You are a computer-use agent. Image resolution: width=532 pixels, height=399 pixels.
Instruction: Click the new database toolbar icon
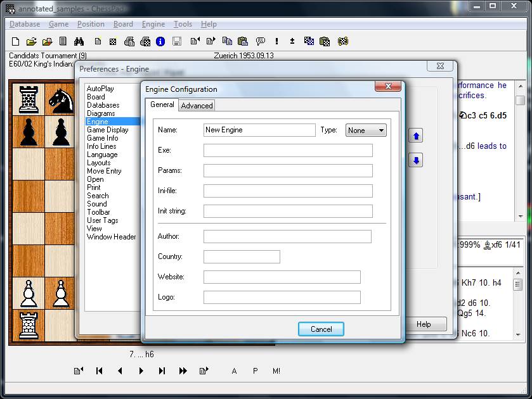tap(16, 42)
